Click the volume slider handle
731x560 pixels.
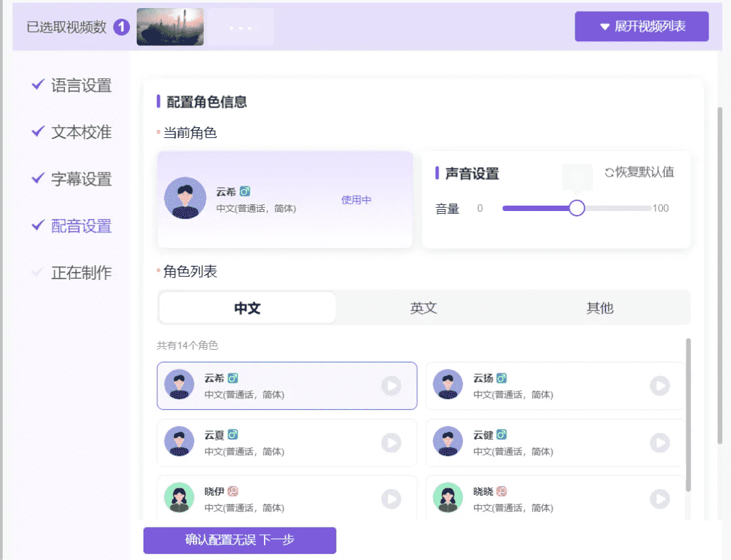point(577,208)
